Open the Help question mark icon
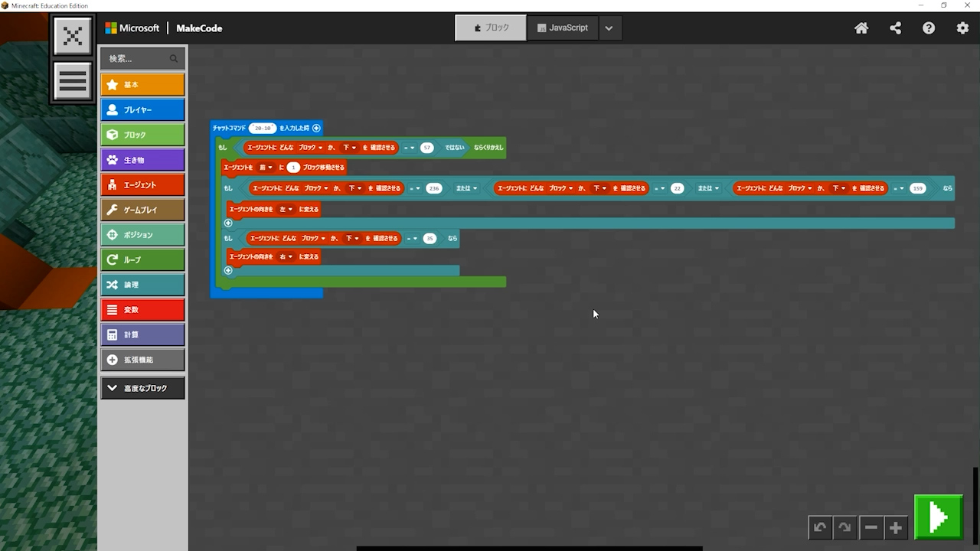 [929, 28]
